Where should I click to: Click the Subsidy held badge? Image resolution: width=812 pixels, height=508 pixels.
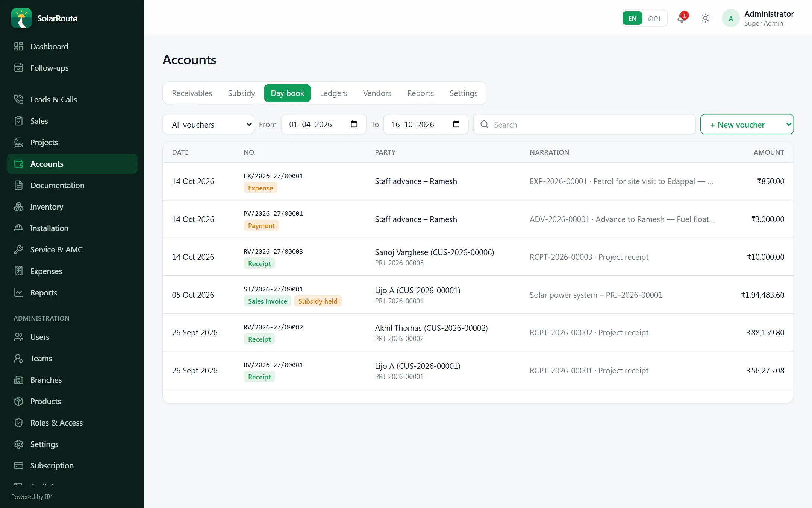pos(318,301)
